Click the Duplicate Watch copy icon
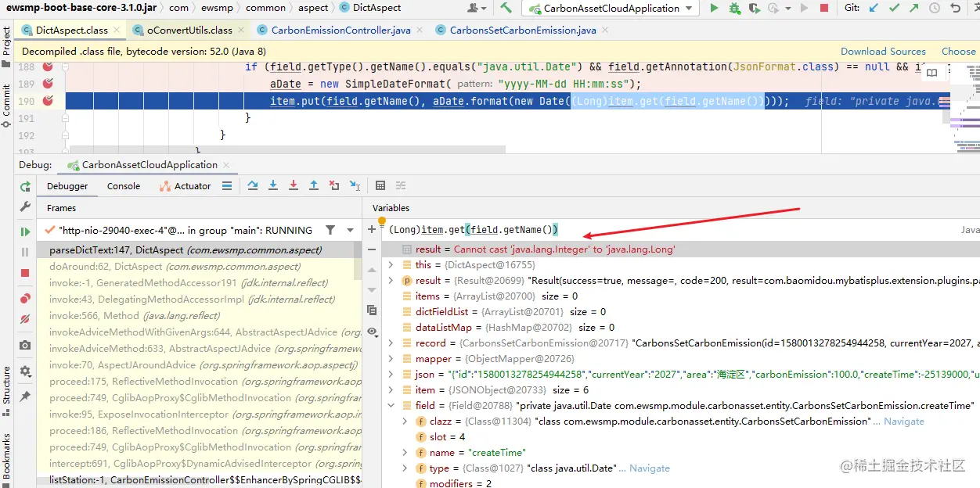This screenshot has height=488, width=980. pyautogui.click(x=372, y=310)
